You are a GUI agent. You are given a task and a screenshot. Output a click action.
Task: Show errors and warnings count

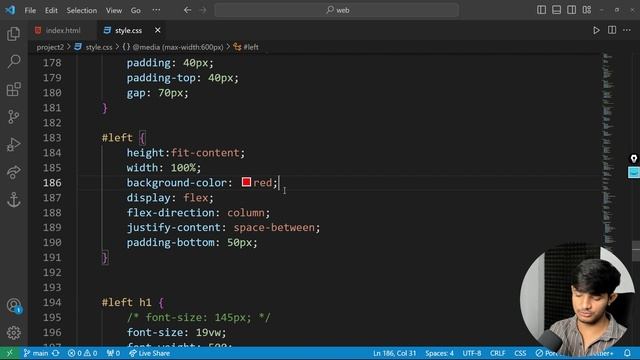click(x=82, y=353)
